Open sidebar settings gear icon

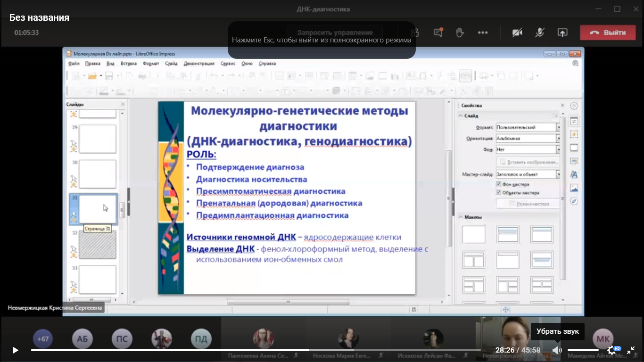pos(574,106)
